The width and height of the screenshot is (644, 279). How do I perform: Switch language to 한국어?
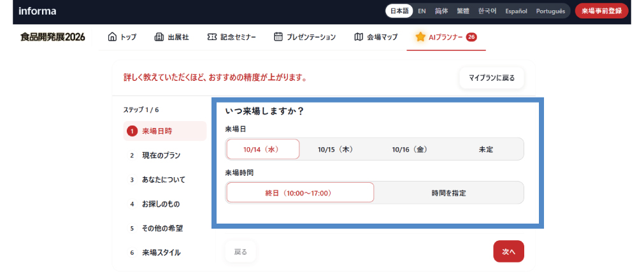coord(487,11)
